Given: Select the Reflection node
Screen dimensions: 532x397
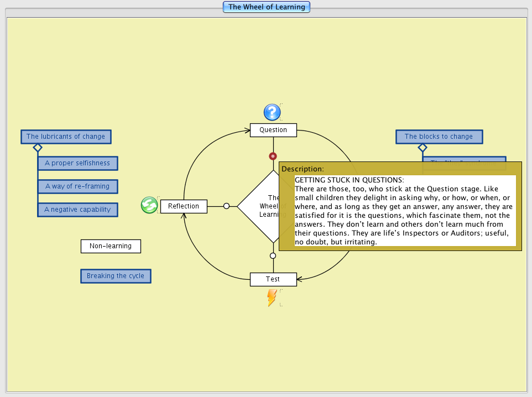Looking at the screenshot, I should pyautogui.click(x=184, y=206).
